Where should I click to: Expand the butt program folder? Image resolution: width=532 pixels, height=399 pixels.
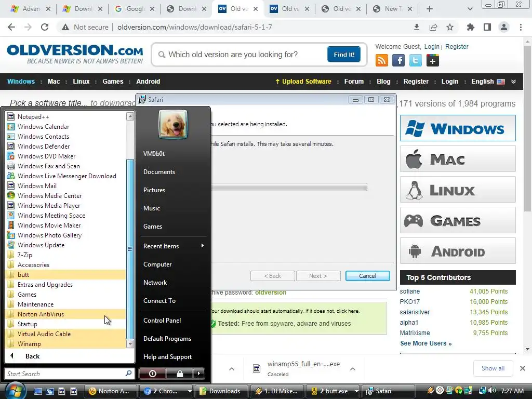(23, 274)
